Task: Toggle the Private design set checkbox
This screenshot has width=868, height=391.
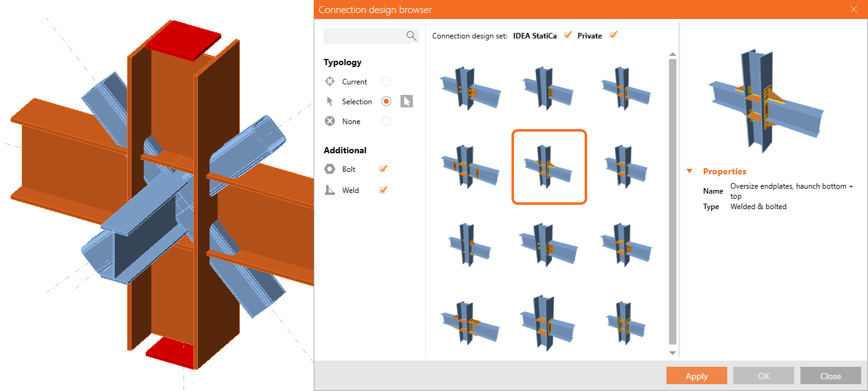Action: [x=613, y=35]
